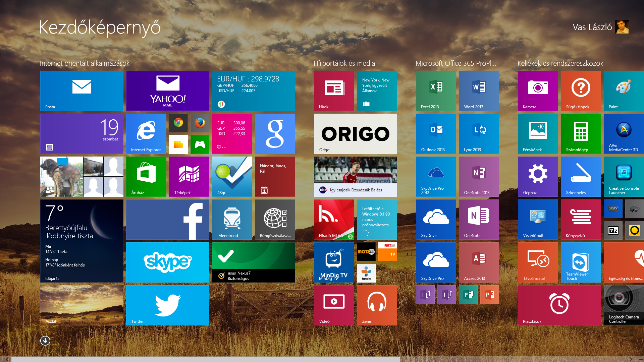Screen dimensions: 644x362
Task: Open the iMenetrend tile
Action: point(232,220)
